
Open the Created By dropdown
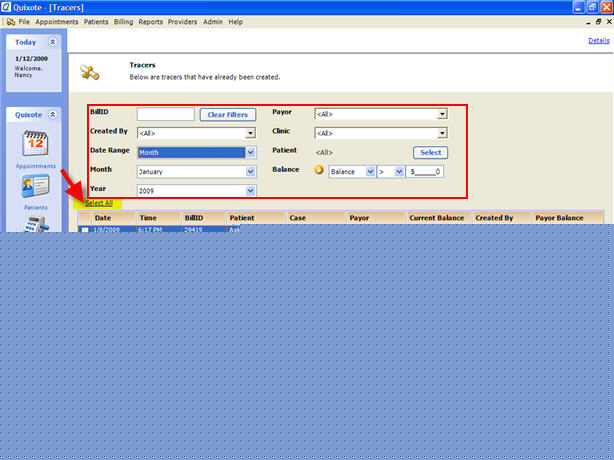pyautogui.click(x=197, y=133)
